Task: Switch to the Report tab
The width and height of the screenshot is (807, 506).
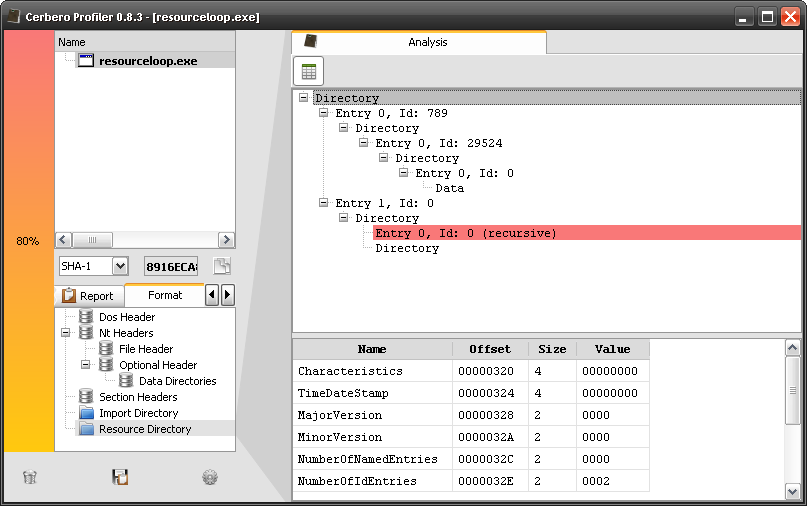Action: click(x=89, y=296)
